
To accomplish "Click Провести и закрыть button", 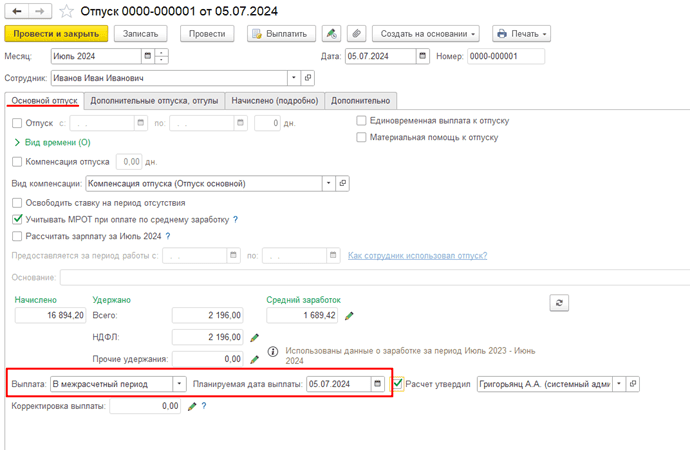I will (56, 33).
